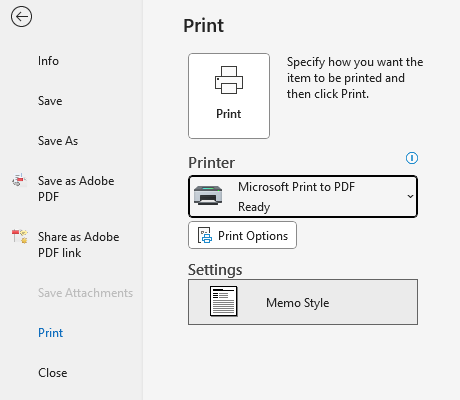This screenshot has width=460, height=400.
Task: Open the Microsoft Print to PDF selector
Action: (x=303, y=197)
